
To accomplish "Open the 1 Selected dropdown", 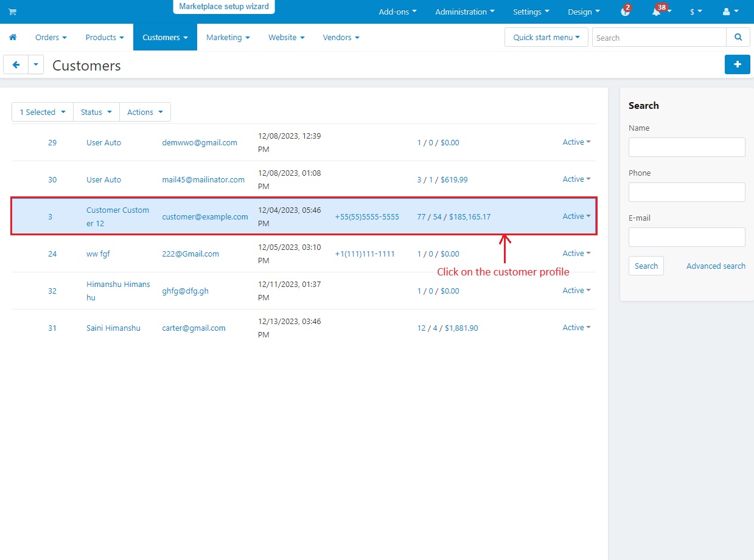I will 43,112.
